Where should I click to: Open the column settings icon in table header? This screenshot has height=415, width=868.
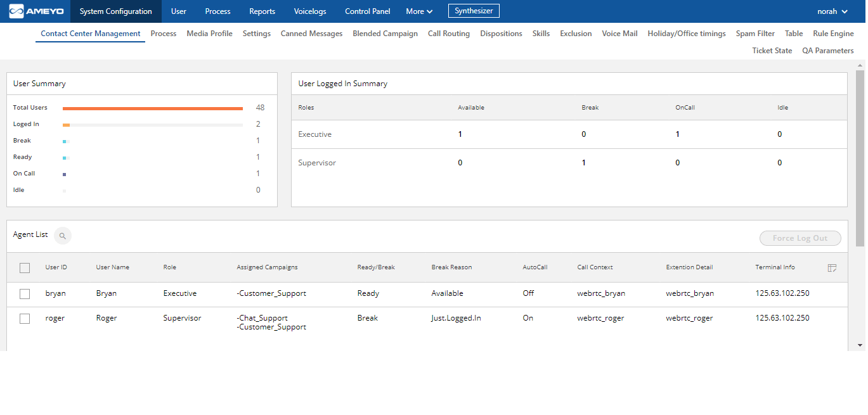[832, 268]
